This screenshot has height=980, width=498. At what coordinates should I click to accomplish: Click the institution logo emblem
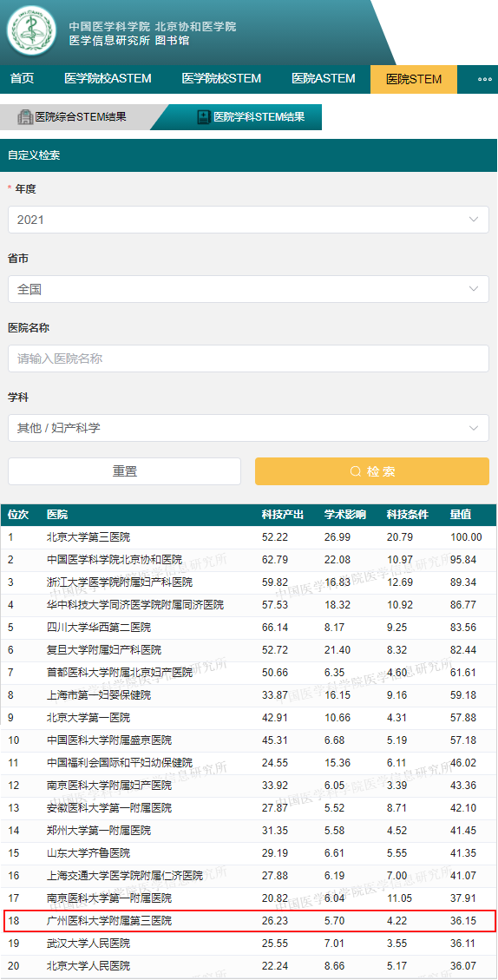click(32, 31)
